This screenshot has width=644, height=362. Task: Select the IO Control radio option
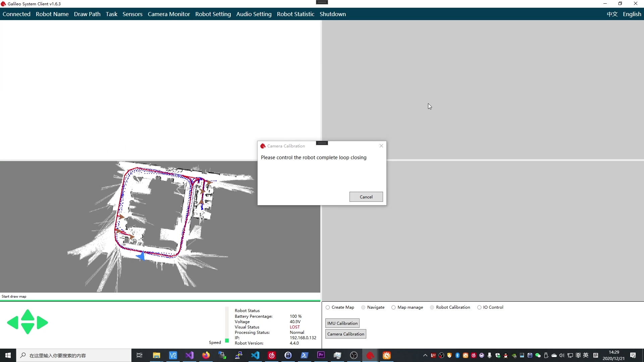tap(479, 307)
